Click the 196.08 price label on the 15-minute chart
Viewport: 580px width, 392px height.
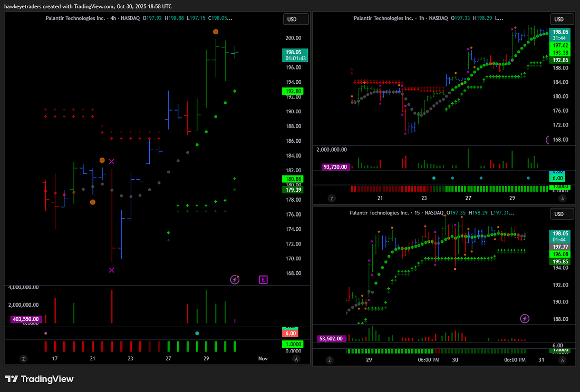pos(560,254)
